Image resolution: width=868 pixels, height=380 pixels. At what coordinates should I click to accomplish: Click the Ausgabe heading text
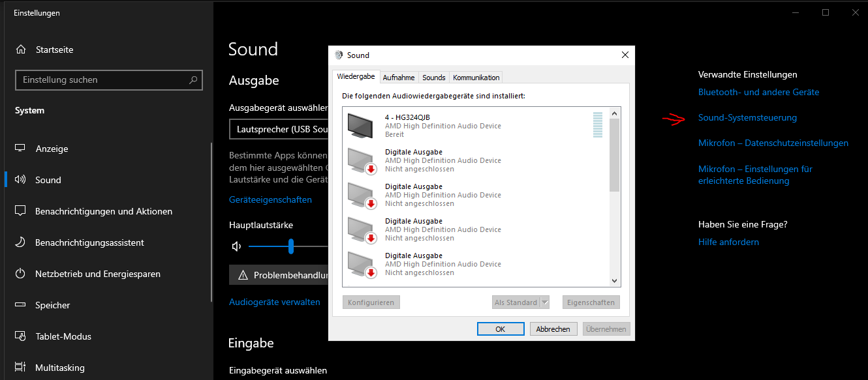click(254, 80)
